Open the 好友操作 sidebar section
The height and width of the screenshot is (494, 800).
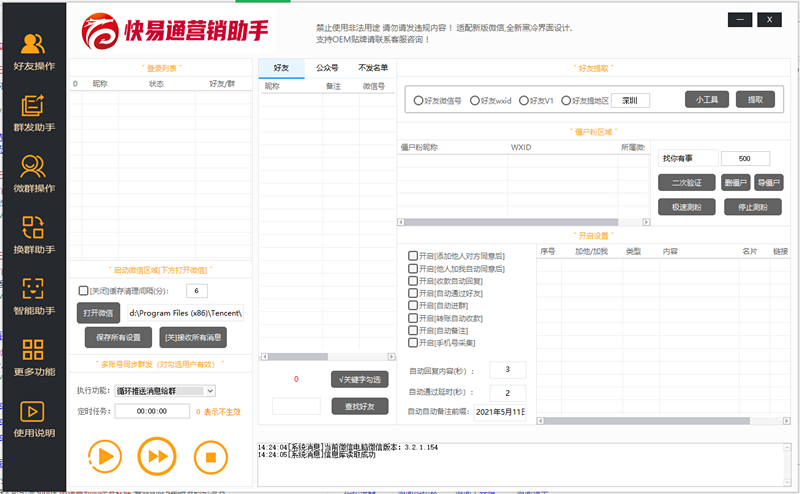[34, 51]
